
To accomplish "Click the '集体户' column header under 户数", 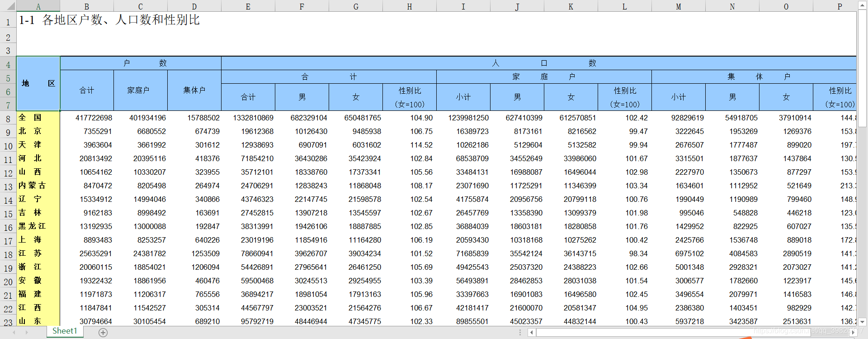I will point(194,91).
